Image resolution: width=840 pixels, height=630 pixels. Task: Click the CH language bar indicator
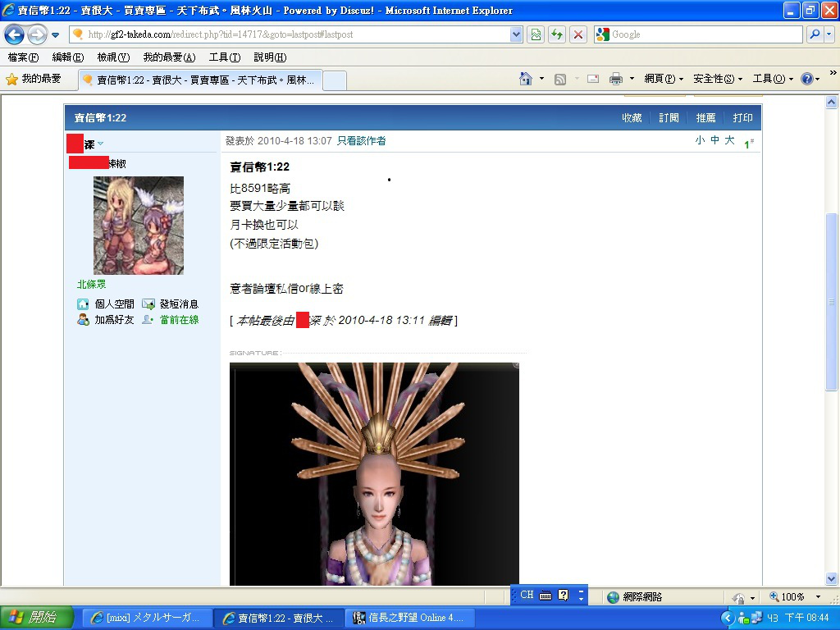pos(527,596)
